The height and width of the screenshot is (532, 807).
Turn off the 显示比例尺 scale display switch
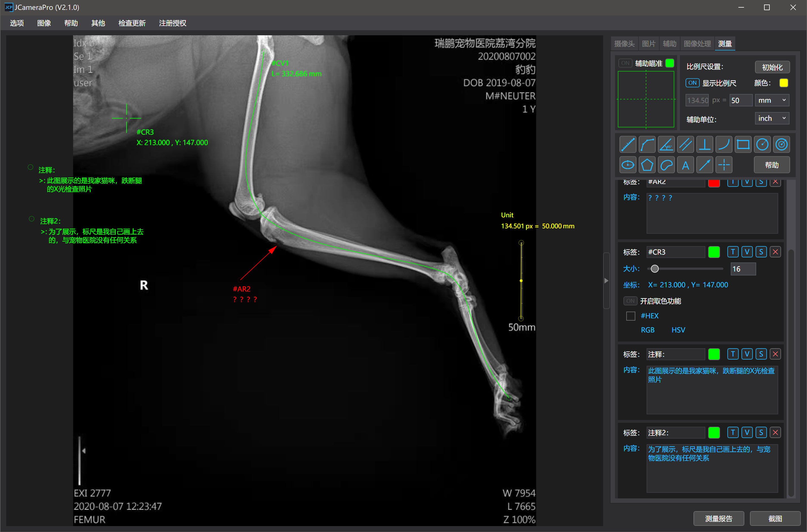692,83
